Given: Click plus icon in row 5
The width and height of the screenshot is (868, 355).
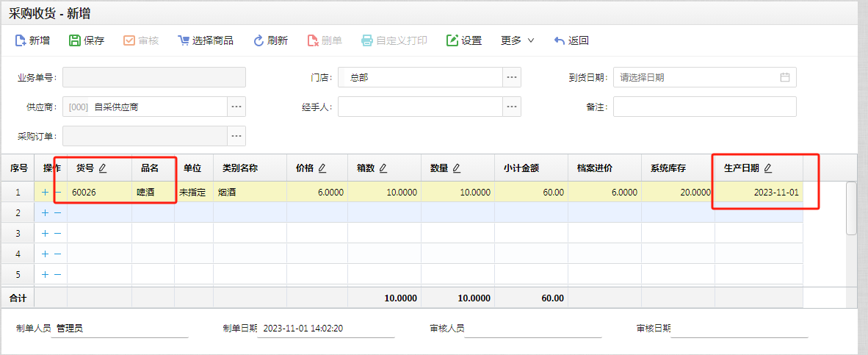Looking at the screenshot, I should (x=46, y=274).
